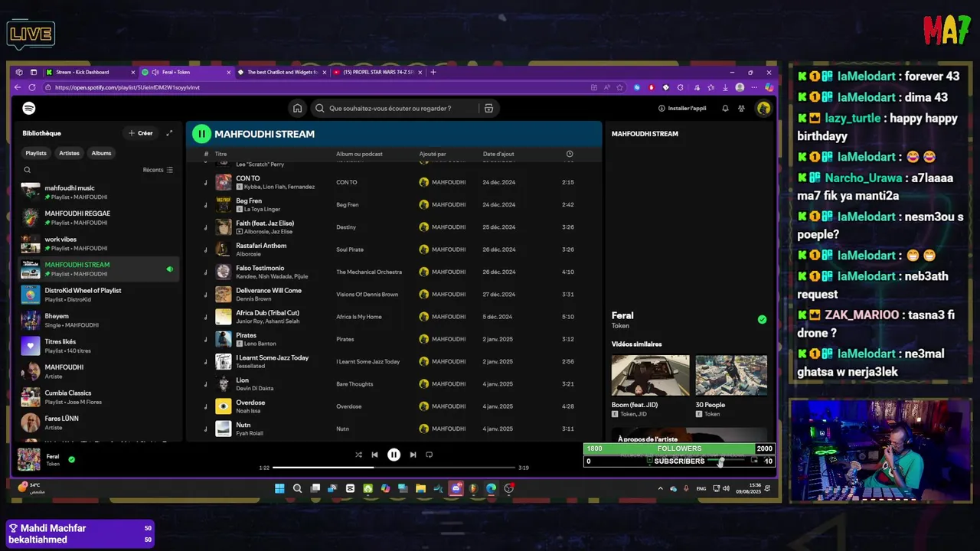Image resolution: width=980 pixels, height=551 pixels.
Task: Show hidden system tray icons
Action: pos(660,488)
